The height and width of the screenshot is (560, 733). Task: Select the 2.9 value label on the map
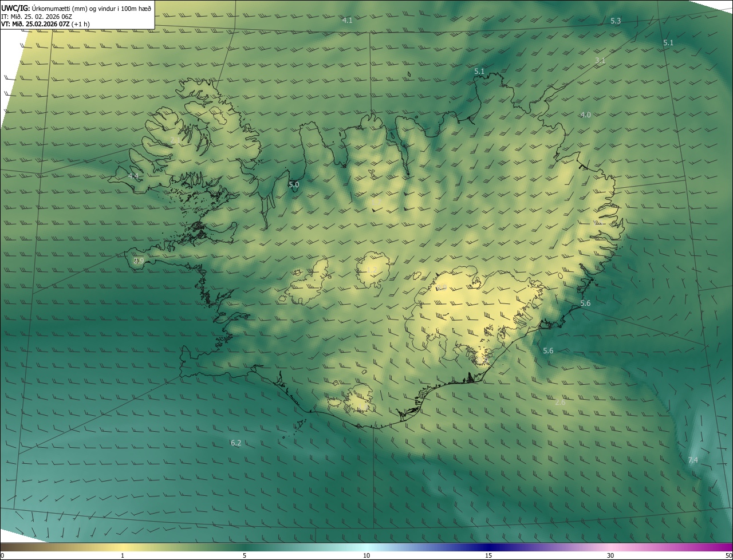(x=139, y=261)
